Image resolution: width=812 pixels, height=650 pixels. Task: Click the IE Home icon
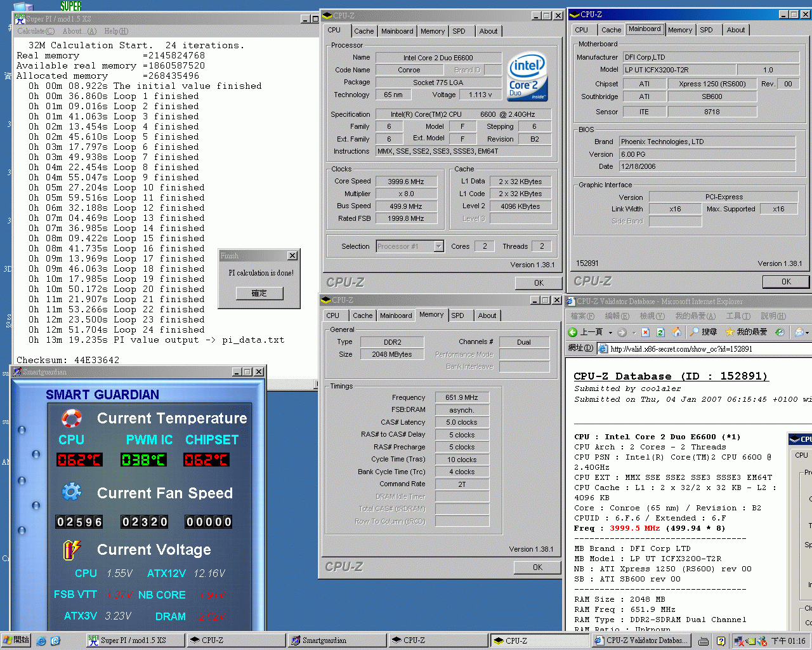pos(676,332)
